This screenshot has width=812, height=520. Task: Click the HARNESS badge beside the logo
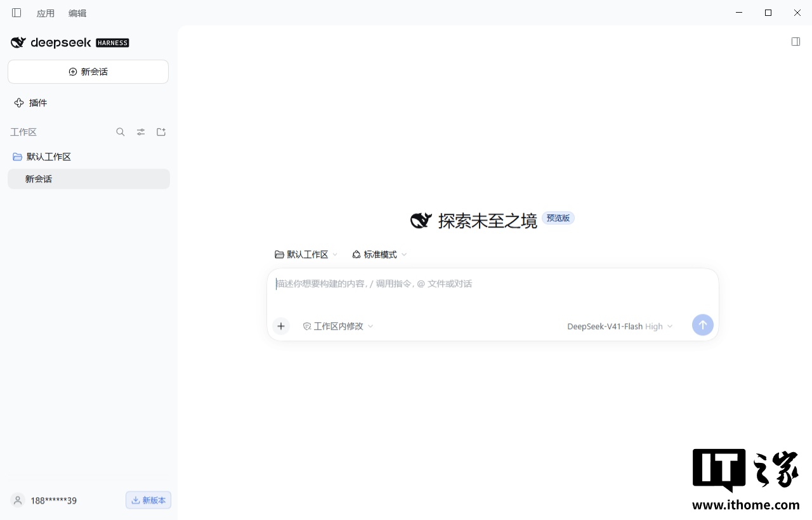[112, 43]
